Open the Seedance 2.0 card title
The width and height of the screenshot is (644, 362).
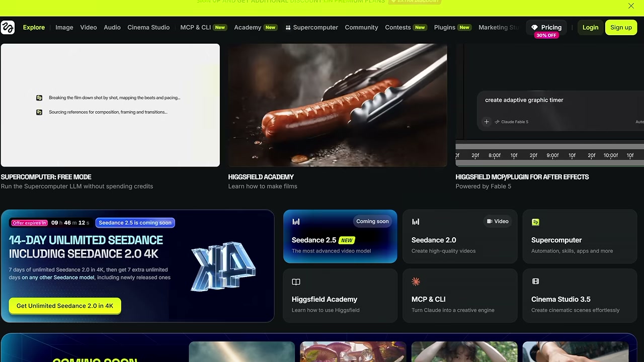pos(434,240)
